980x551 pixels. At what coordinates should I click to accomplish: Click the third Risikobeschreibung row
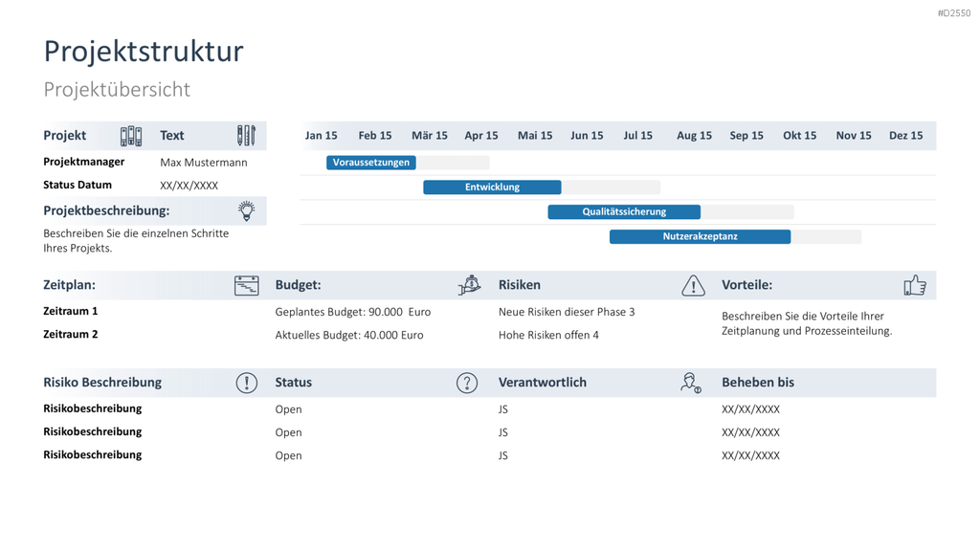coord(93,454)
